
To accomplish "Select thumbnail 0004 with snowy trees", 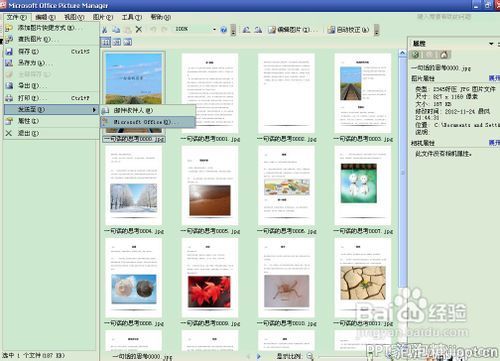I will coord(134,185).
